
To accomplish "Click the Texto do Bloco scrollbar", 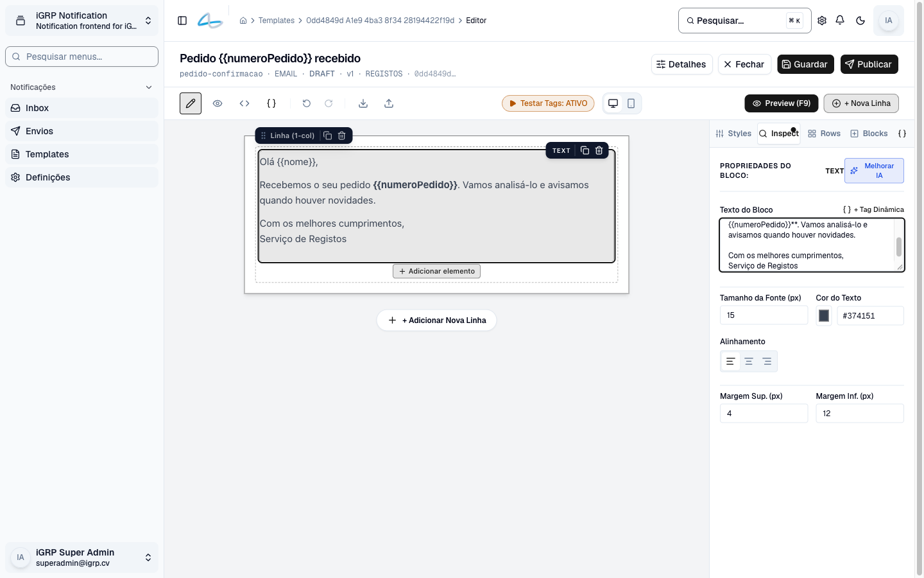I will [x=899, y=247].
